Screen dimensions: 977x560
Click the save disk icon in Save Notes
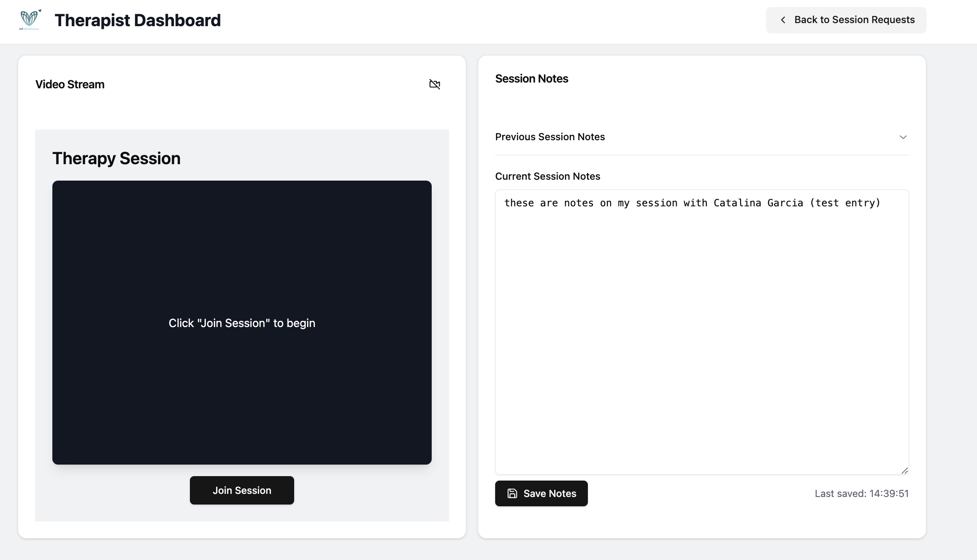(512, 493)
